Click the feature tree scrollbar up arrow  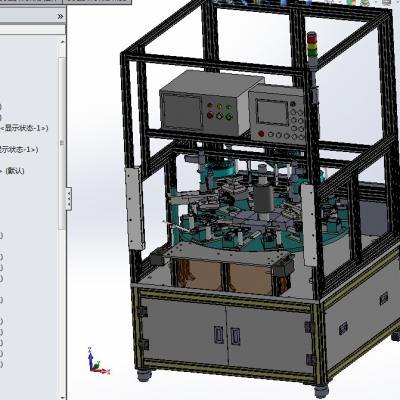pyautogui.click(x=62, y=42)
